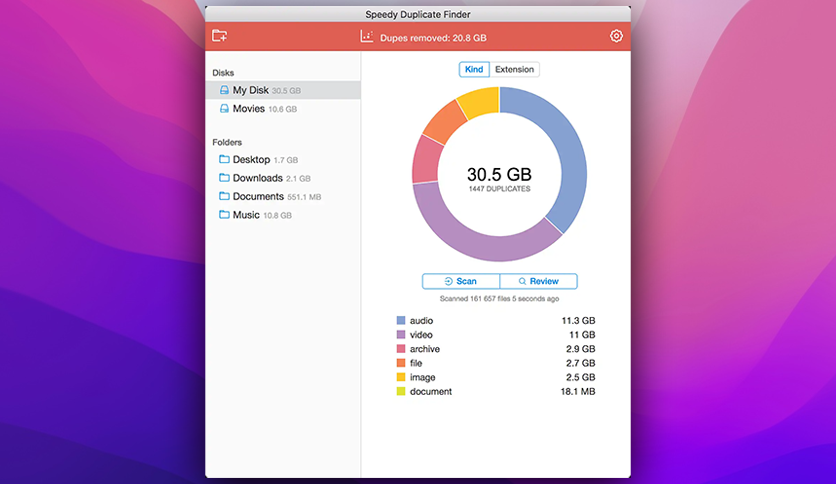Click the '30.5 GB' total in chart center
This screenshot has width=836, height=484.
click(x=499, y=174)
